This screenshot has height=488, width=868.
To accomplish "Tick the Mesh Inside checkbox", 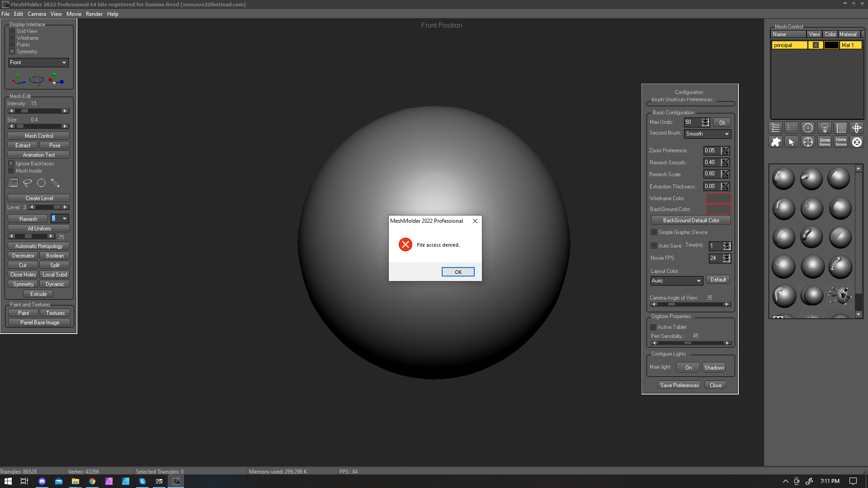I will pyautogui.click(x=11, y=171).
